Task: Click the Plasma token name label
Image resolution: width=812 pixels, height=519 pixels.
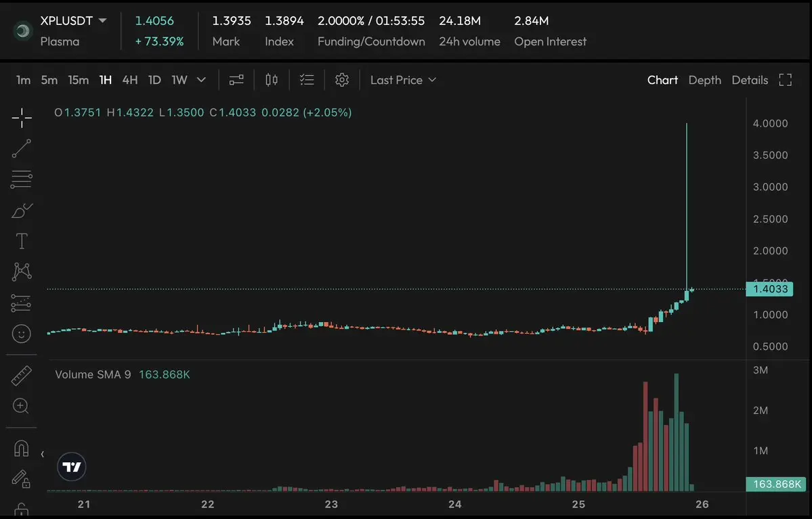Action: click(60, 41)
